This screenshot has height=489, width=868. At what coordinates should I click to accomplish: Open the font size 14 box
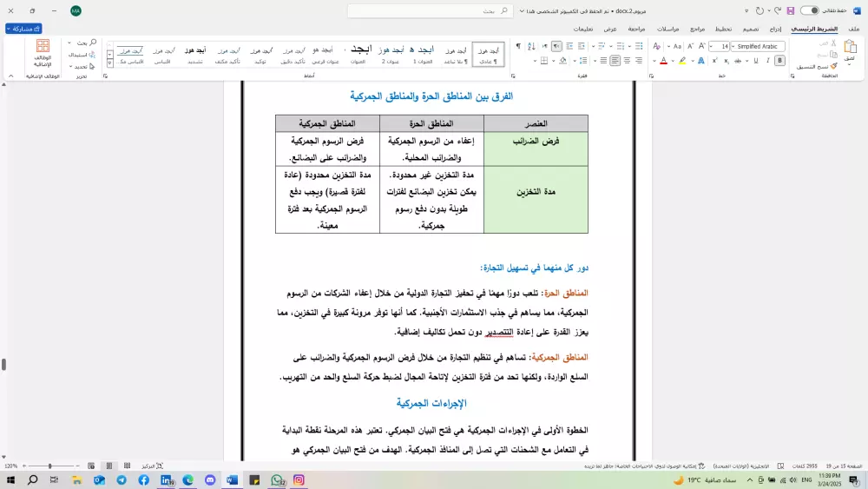click(x=719, y=47)
